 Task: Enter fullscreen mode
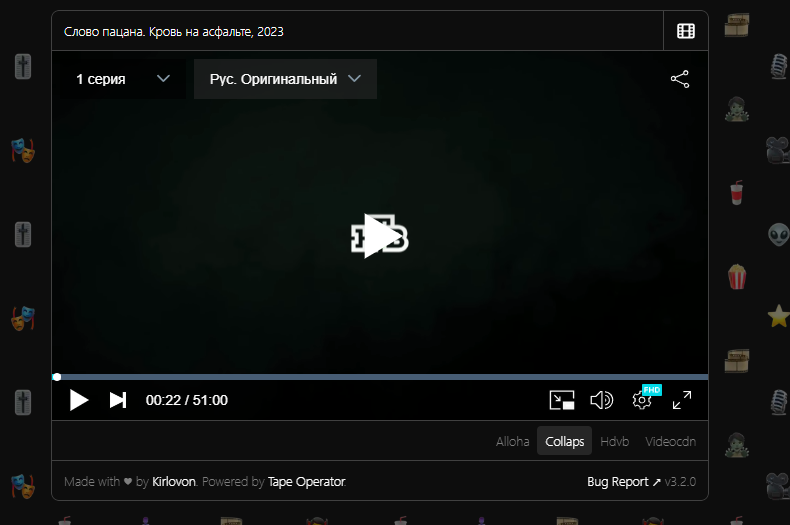682,400
